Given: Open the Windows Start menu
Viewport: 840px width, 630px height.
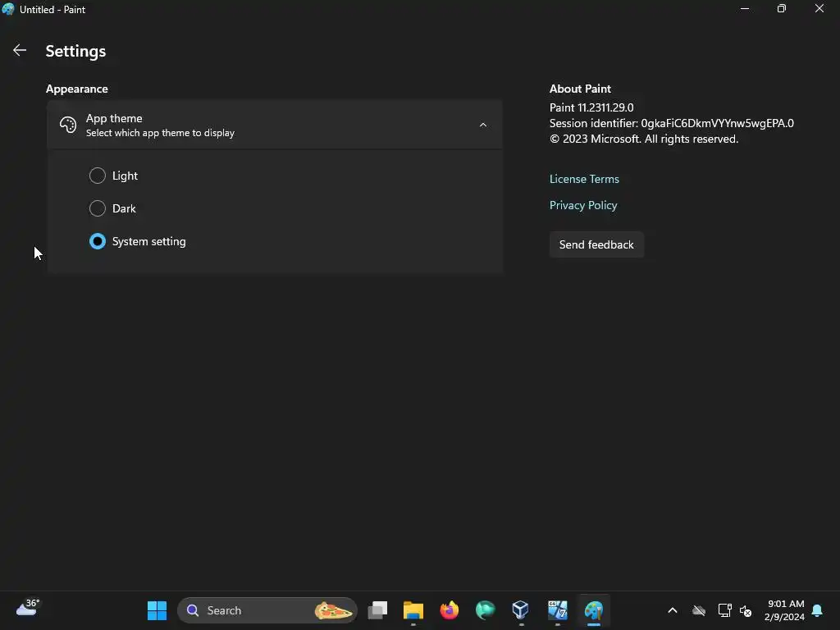Looking at the screenshot, I should click(157, 610).
